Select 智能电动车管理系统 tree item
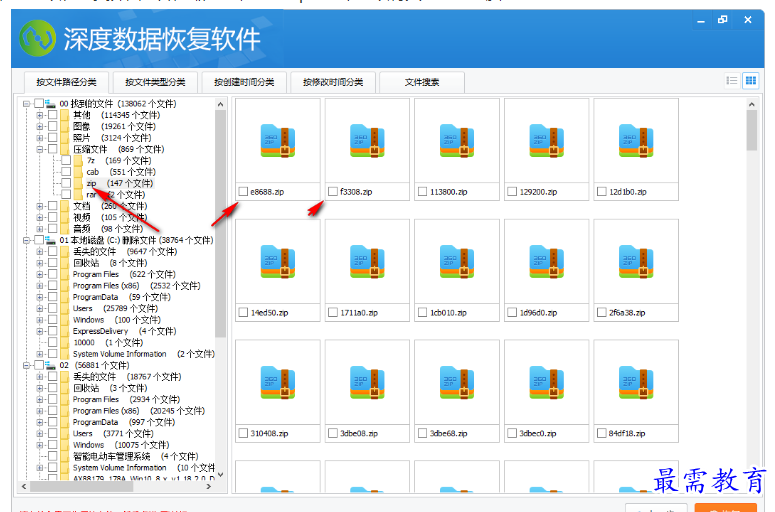 click(135, 456)
